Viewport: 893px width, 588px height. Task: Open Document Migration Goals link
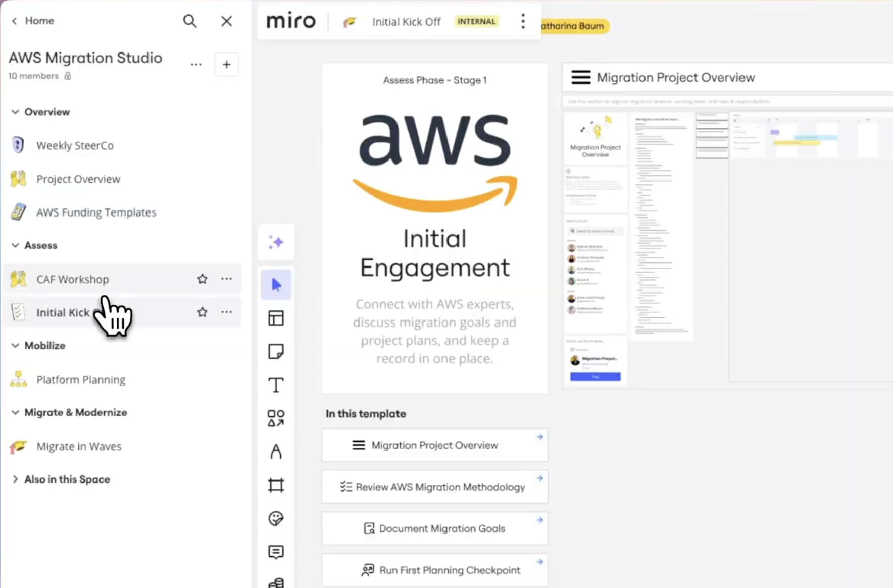[435, 528]
